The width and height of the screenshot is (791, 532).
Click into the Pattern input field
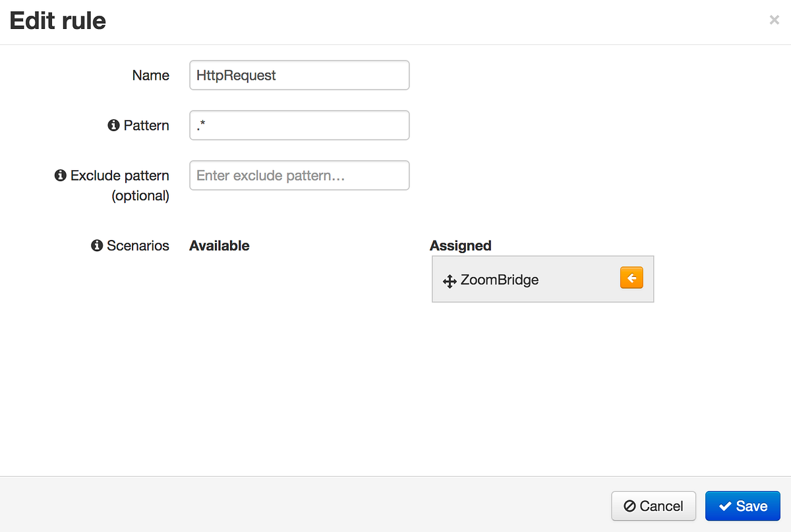299,125
